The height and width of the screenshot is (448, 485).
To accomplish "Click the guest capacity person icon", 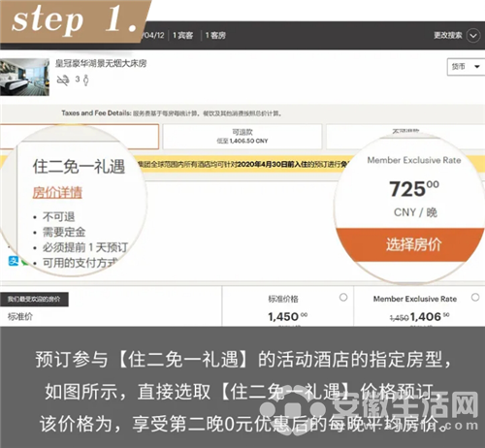I will click(85, 80).
